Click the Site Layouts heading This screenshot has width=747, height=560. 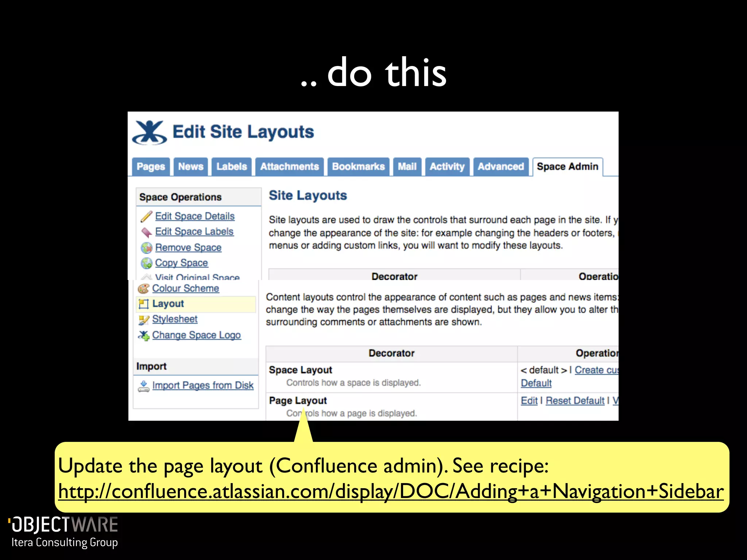pos(308,196)
